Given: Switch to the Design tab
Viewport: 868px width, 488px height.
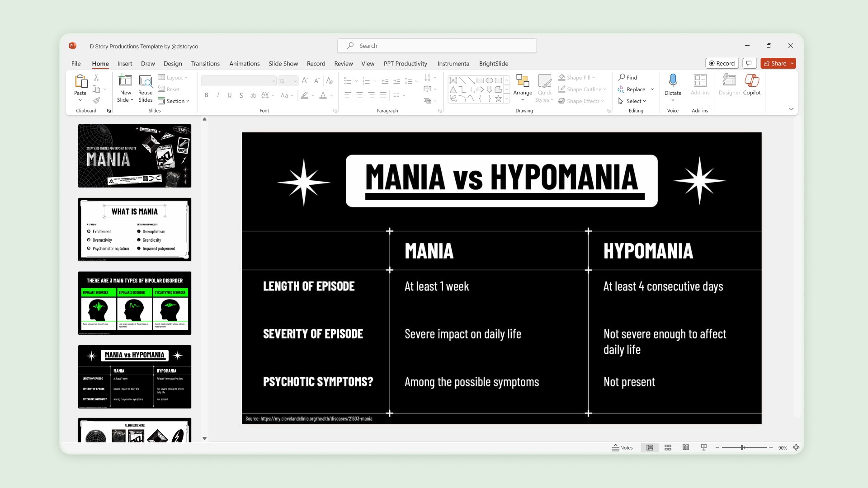Looking at the screenshot, I should coord(173,64).
